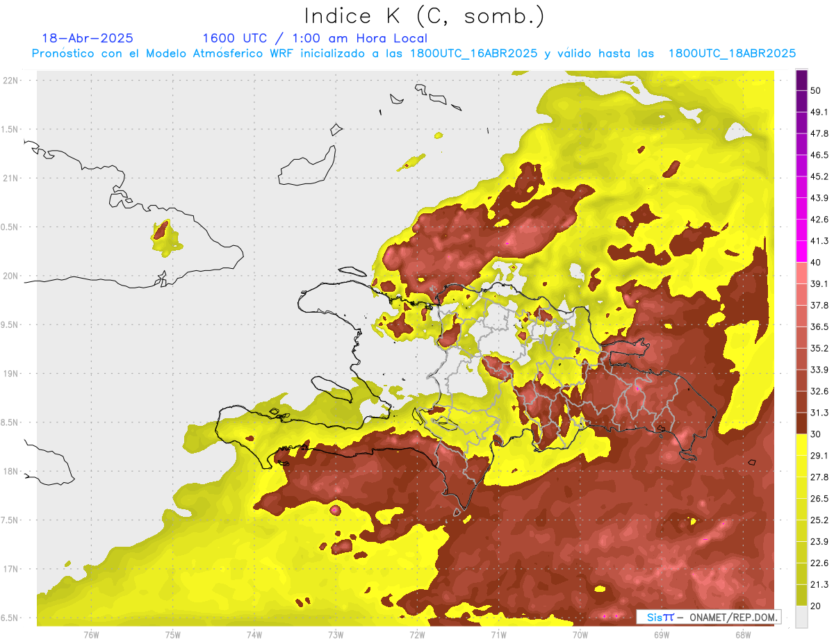Pick the magenta color band between 40 and 41.3
The width and height of the screenshot is (834, 644).
pos(801,251)
